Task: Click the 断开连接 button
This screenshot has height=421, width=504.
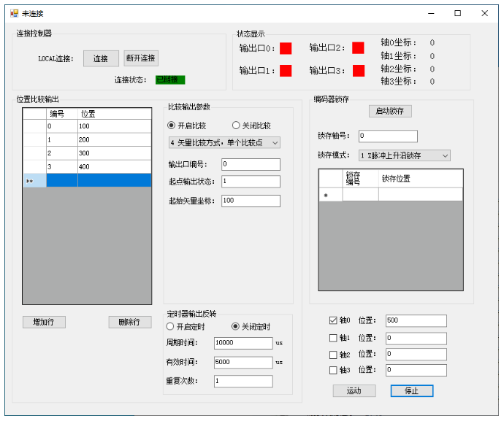Action: [x=141, y=58]
